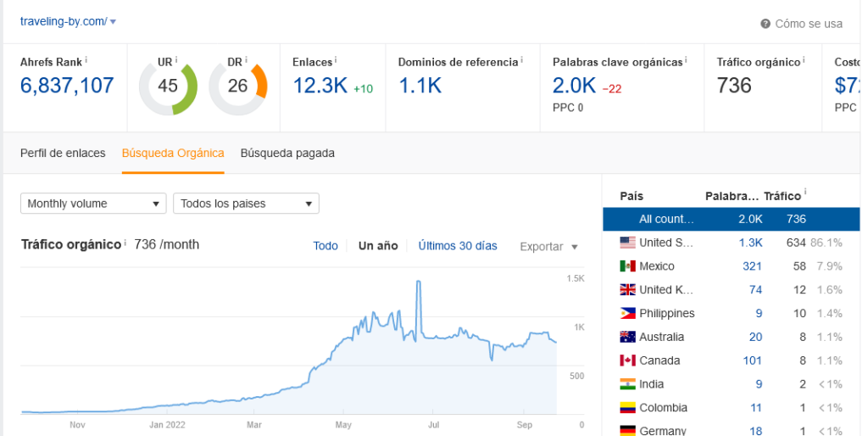
Task: Click the DR 26 gauge
Action: 237,86
